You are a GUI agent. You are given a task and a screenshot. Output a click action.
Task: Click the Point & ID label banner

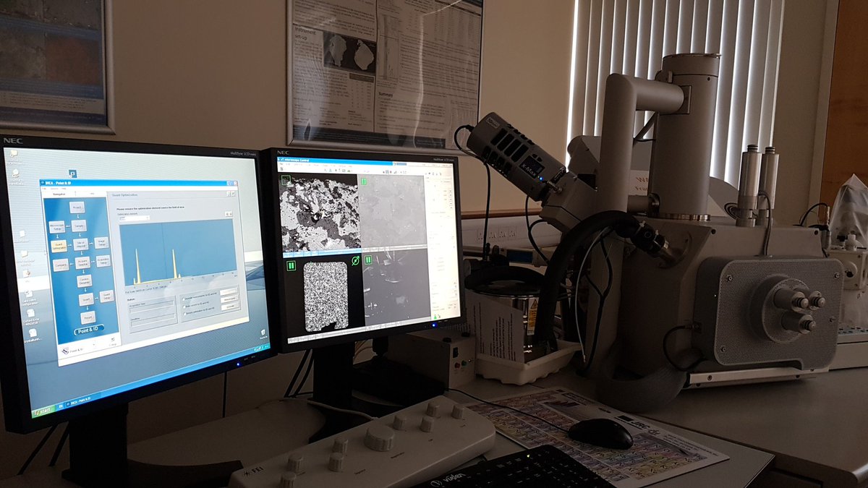89,330
